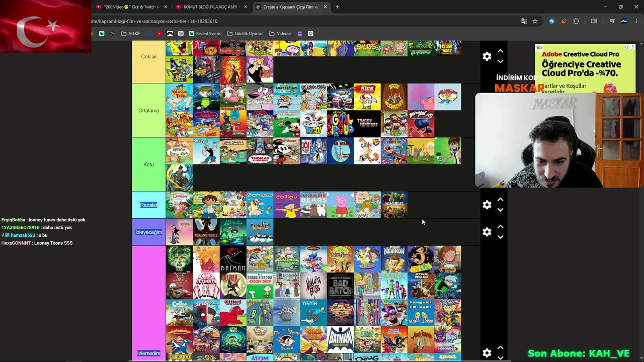Viewport: 644px width, 362px height.
Task: Close the Create a Kapsamlı Çizgi Film tab
Action: (x=325, y=7)
